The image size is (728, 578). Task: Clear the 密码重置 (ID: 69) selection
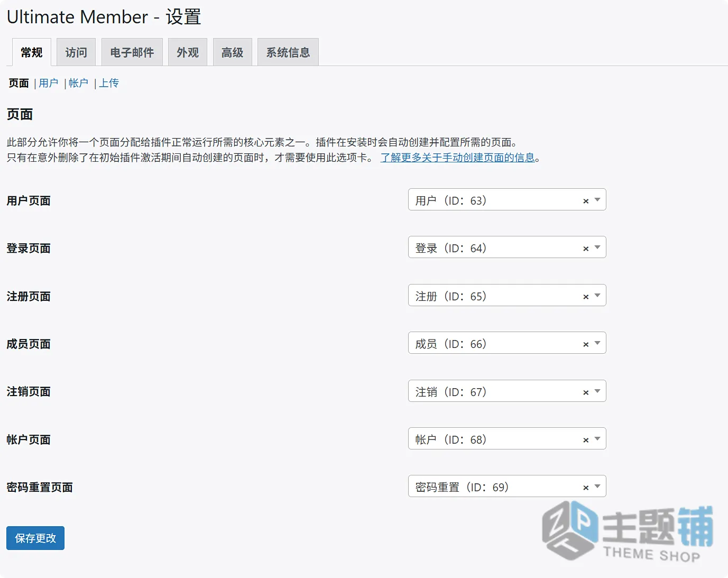tap(586, 488)
